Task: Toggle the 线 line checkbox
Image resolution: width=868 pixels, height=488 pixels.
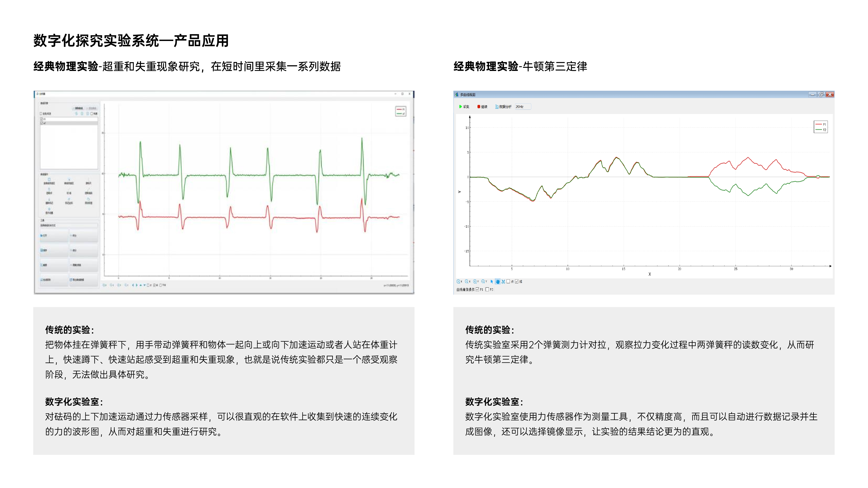Action: coord(517,281)
